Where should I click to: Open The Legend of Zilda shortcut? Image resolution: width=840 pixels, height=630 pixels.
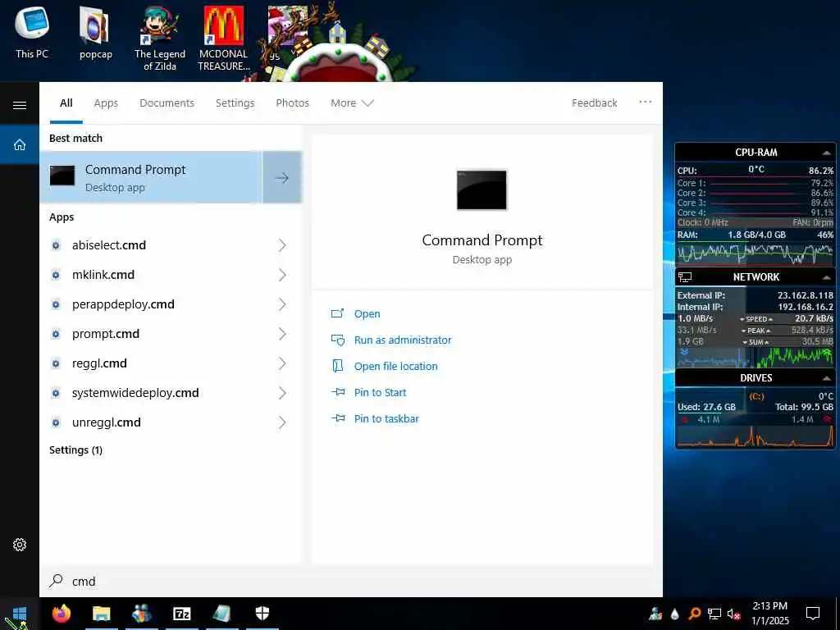click(160, 39)
